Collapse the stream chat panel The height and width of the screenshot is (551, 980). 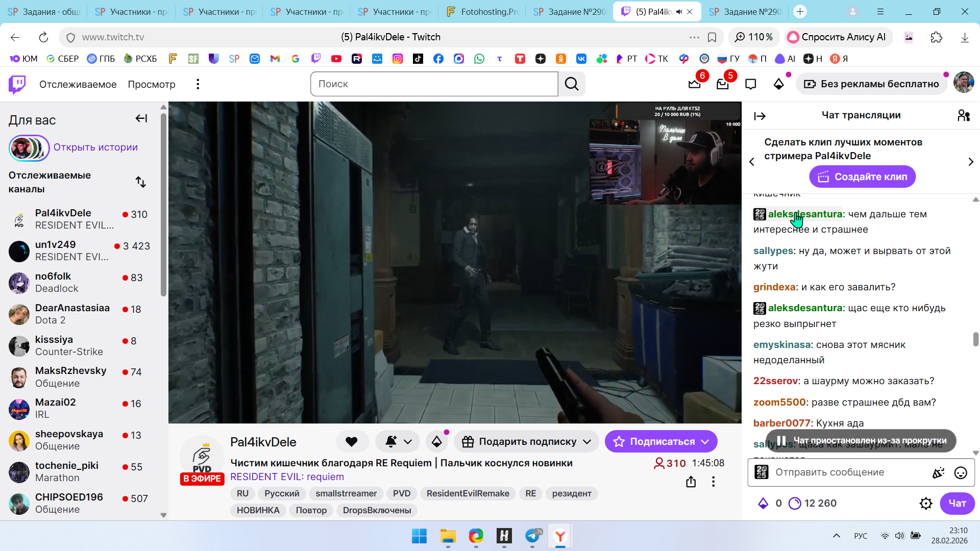tap(760, 116)
